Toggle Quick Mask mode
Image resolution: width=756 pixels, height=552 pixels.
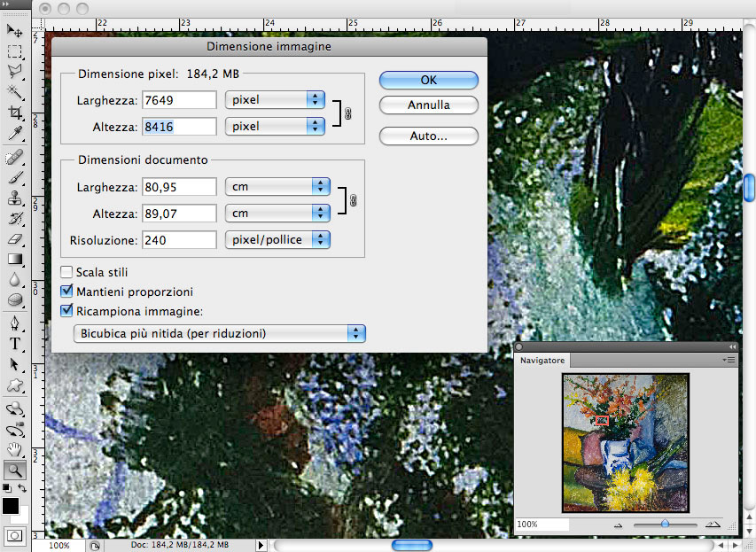(x=14, y=536)
